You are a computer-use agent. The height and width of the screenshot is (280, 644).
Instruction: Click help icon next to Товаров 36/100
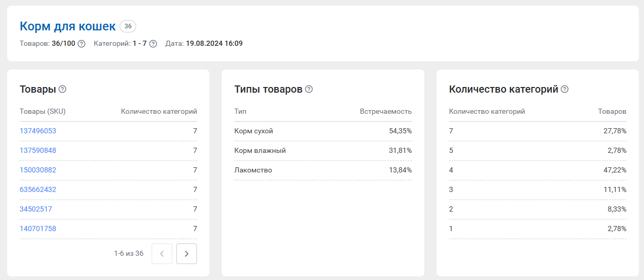click(x=81, y=44)
